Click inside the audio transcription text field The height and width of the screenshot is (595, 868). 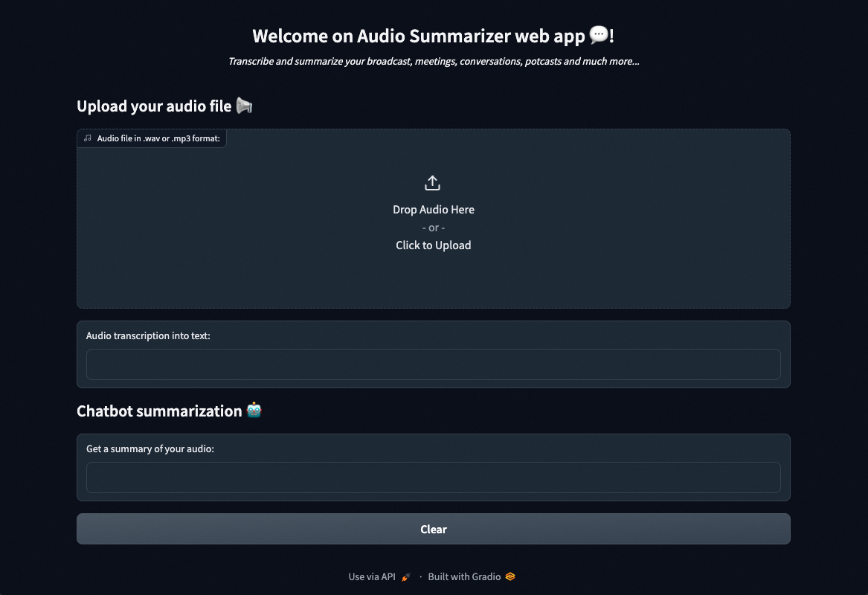(x=433, y=364)
